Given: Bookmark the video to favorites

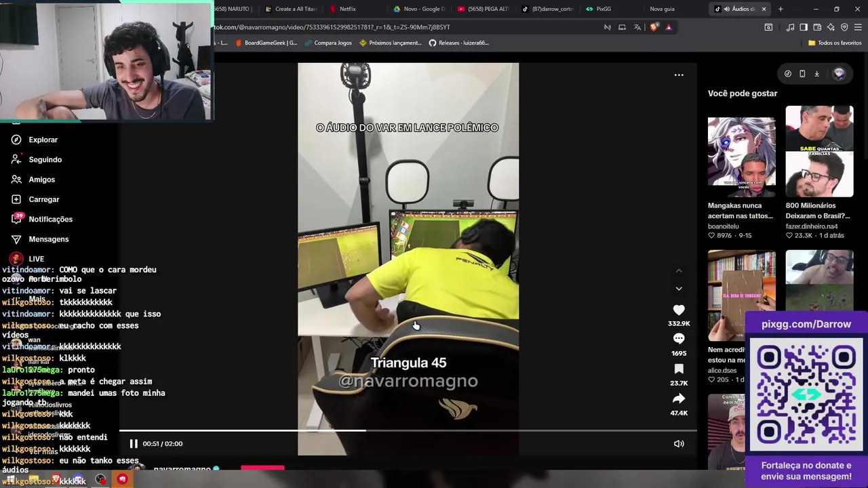Looking at the screenshot, I should (x=679, y=369).
